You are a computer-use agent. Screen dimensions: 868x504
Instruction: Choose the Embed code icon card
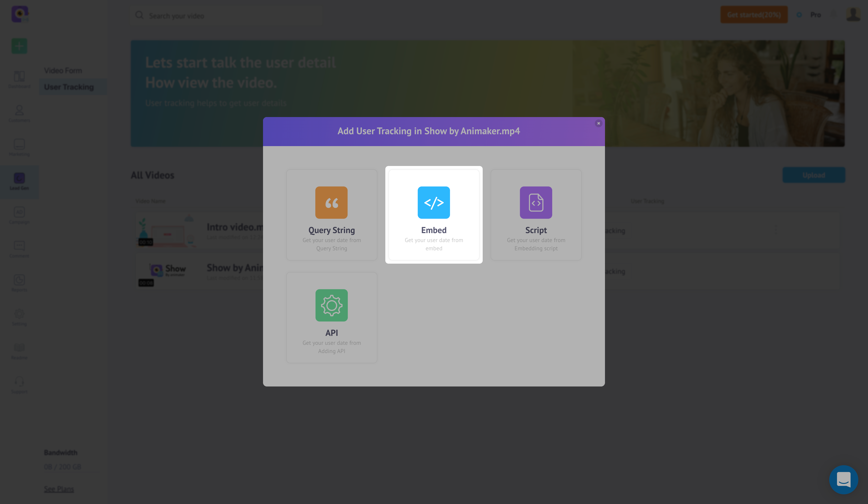[434, 215]
